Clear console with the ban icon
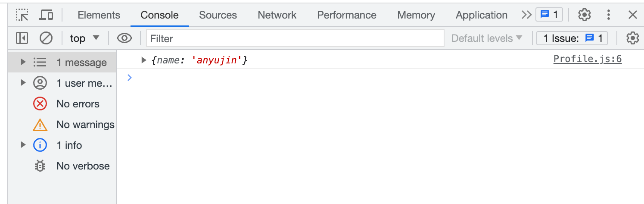The height and width of the screenshot is (204, 644). [x=46, y=38]
